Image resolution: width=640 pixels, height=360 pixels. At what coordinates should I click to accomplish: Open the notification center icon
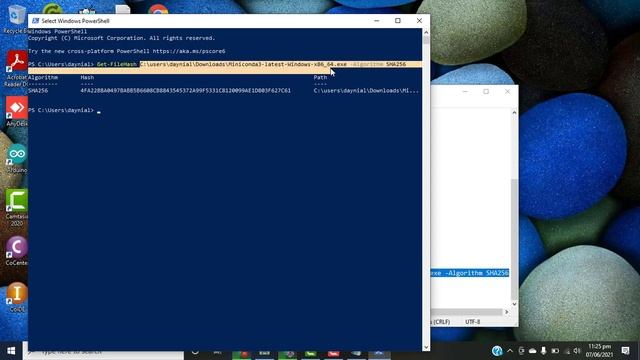pos(625,351)
